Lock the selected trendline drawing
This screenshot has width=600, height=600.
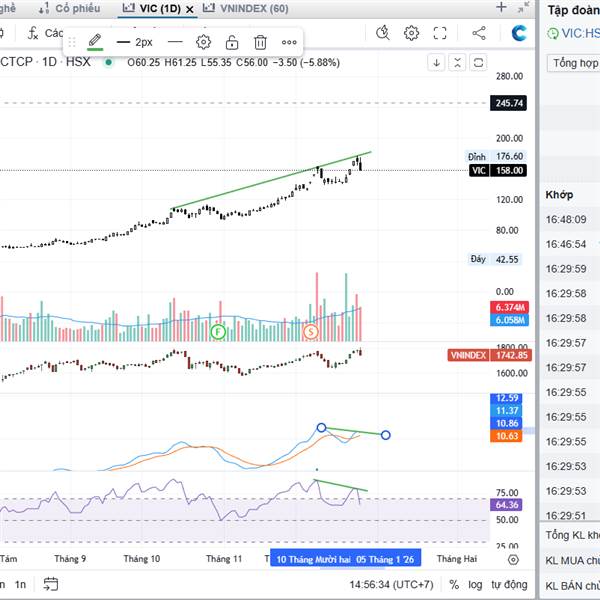(x=232, y=42)
